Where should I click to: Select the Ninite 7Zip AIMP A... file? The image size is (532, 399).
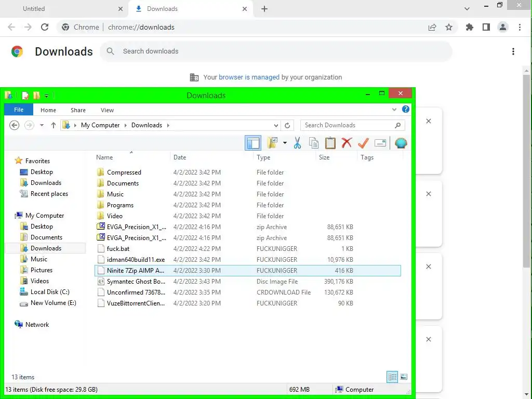(248, 270)
